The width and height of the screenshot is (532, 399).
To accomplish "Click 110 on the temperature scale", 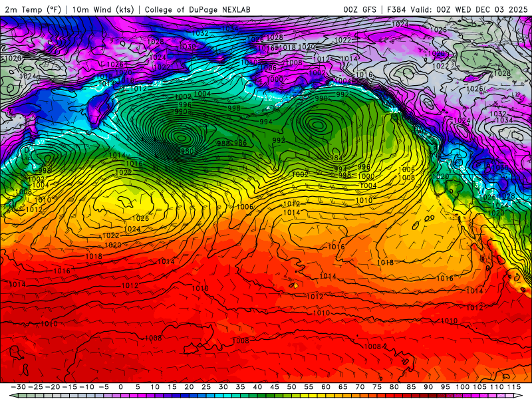I will click(x=496, y=387).
